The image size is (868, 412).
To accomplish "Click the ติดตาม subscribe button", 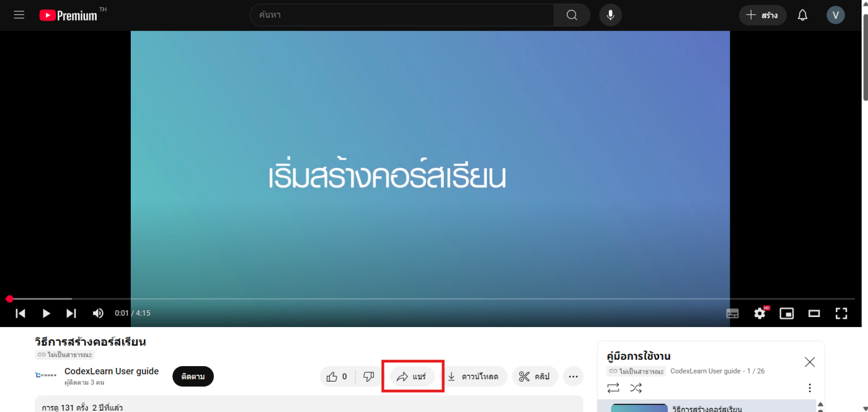I will (x=193, y=377).
